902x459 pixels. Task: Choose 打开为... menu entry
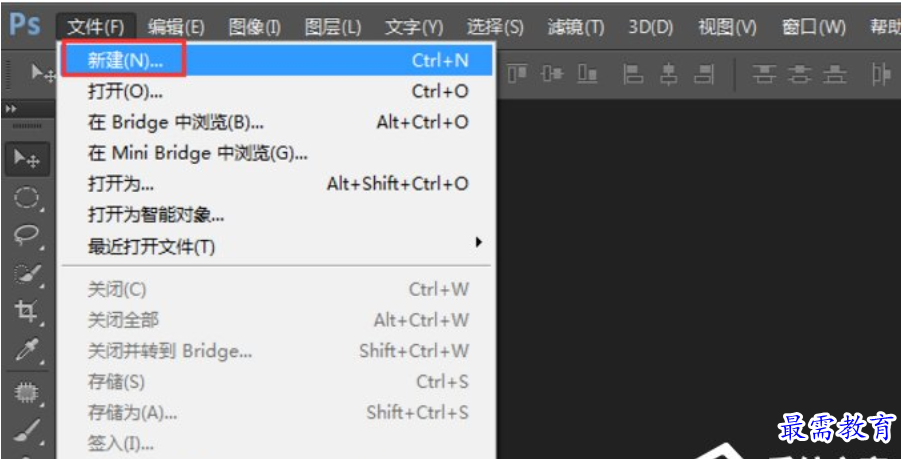tap(277, 184)
